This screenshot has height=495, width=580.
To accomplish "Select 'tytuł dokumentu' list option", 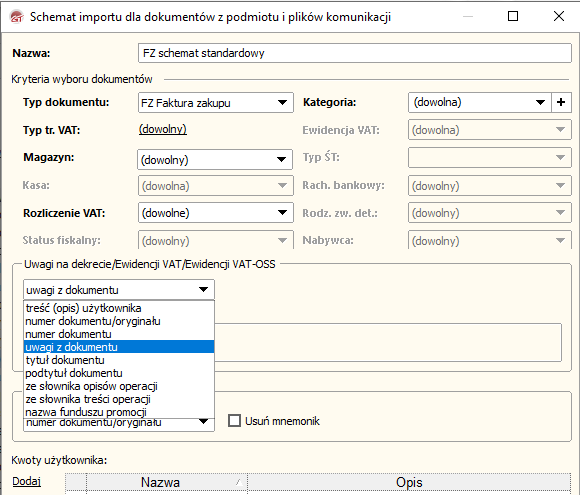I will pos(119,360).
